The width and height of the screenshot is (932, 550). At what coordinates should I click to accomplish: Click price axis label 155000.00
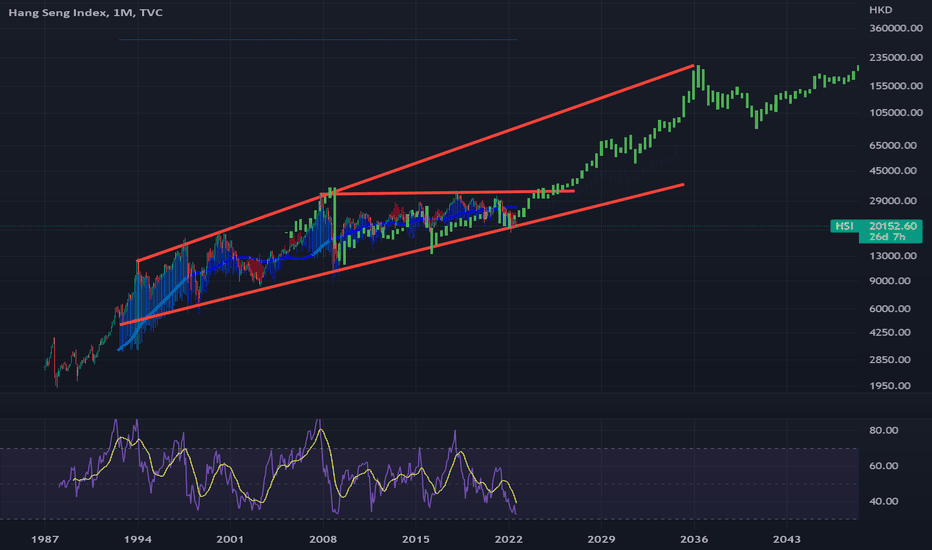pos(896,86)
